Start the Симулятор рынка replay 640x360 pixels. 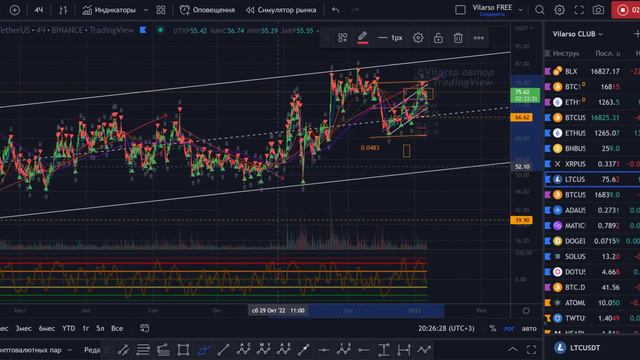(x=281, y=10)
